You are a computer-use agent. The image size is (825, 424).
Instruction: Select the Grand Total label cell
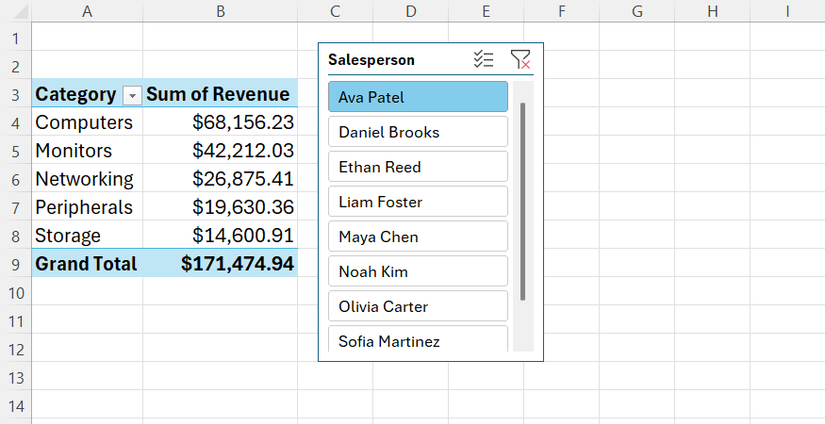click(x=87, y=263)
